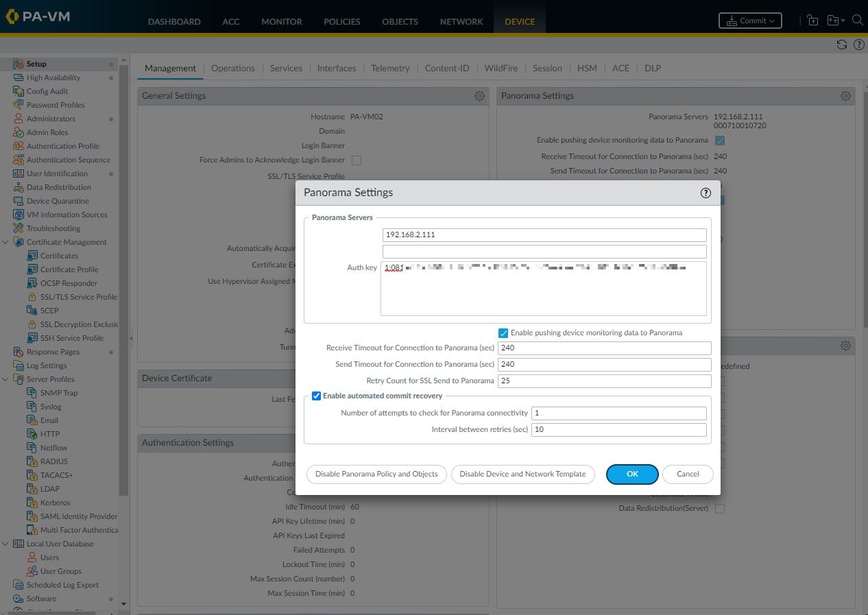Image resolution: width=868 pixels, height=615 pixels.
Task: Open the help icon below search
Action: [858, 45]
